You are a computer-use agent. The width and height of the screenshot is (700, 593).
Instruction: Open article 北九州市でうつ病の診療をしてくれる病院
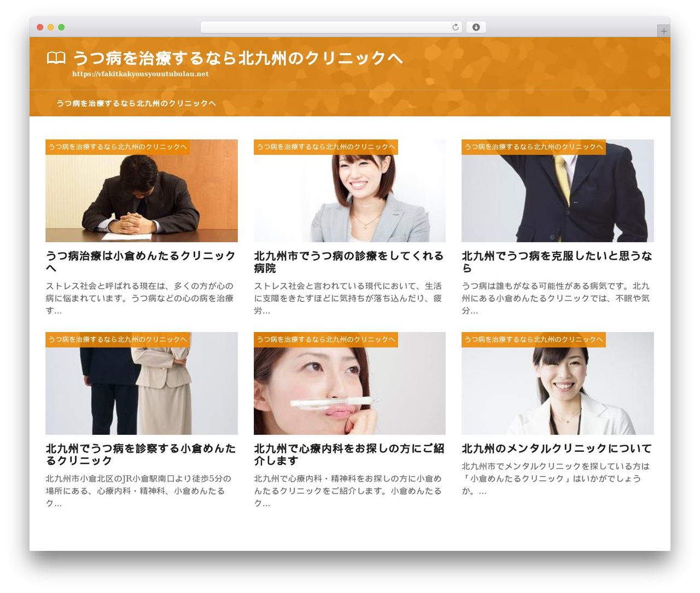point(349,262)
